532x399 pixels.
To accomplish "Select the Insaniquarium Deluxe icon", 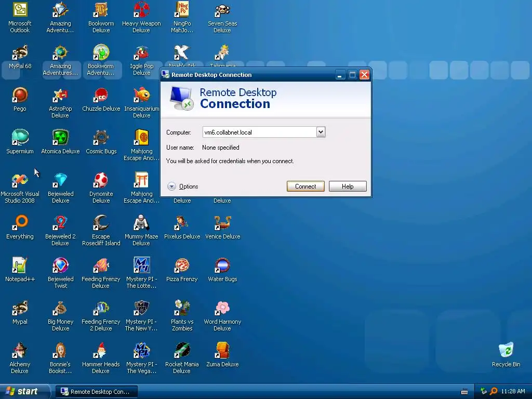I will pos(142,103).
